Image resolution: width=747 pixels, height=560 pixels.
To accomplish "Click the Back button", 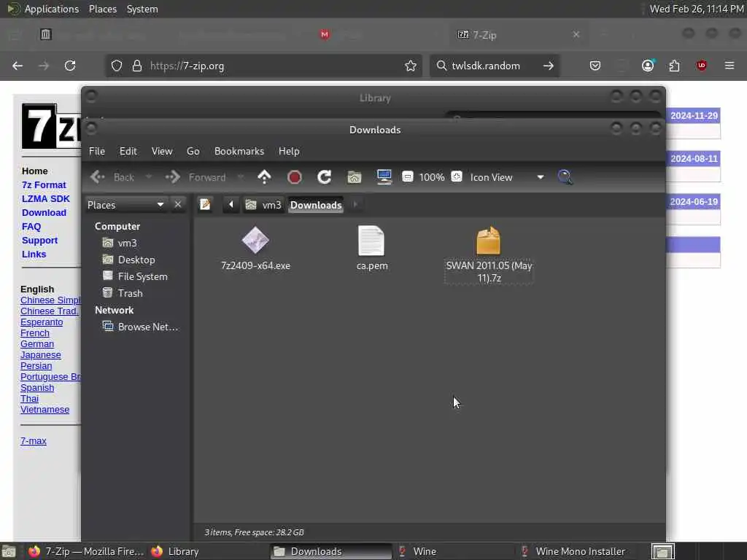I will (x=113, y=177).
